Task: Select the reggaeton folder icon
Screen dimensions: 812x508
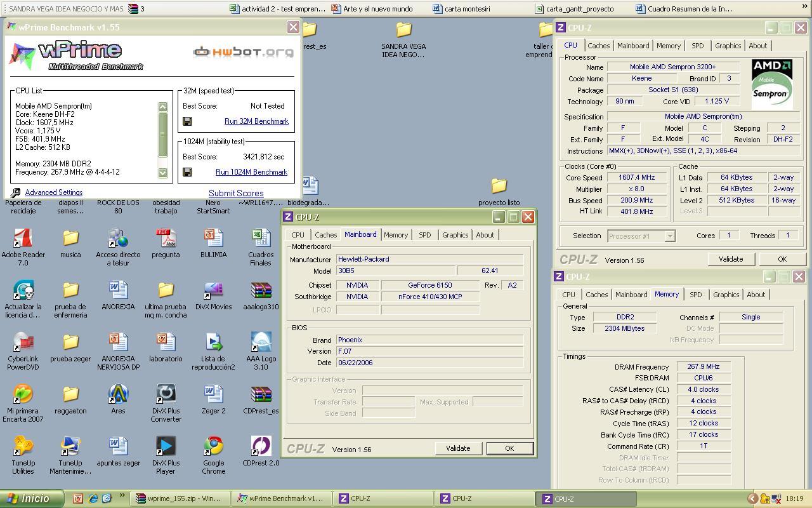Action: coord(70,394)
